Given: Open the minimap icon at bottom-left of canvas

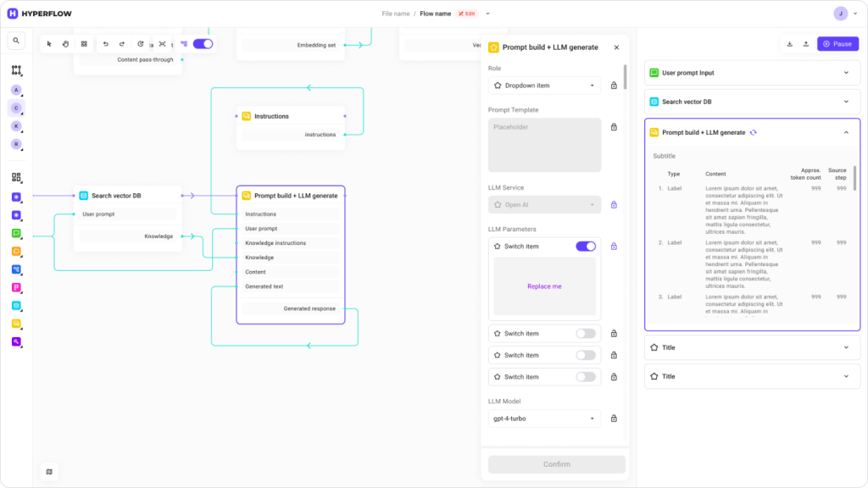Looking at the screenshot, I should click(x=49, y=471).
